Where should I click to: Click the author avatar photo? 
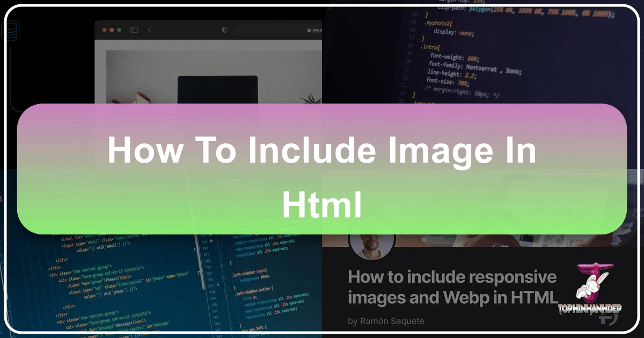(371, 240)
